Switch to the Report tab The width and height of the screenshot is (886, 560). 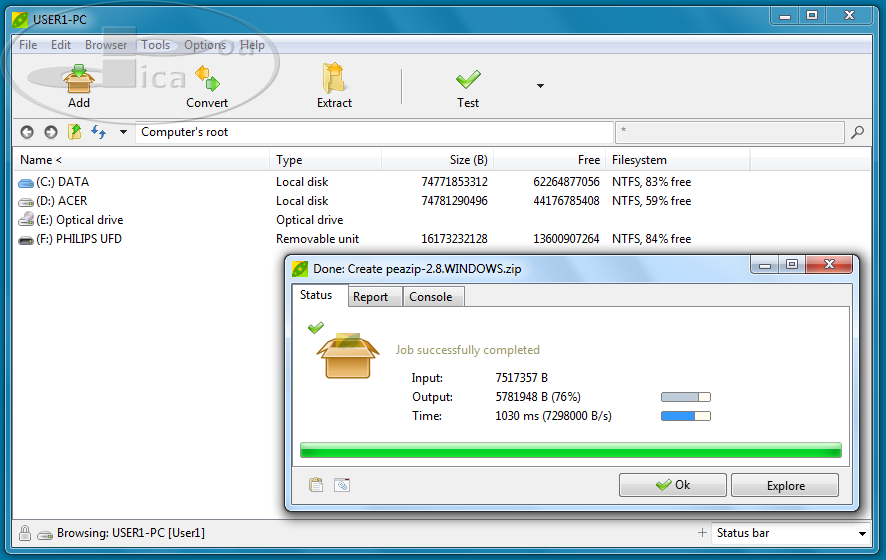coord(370,297)
